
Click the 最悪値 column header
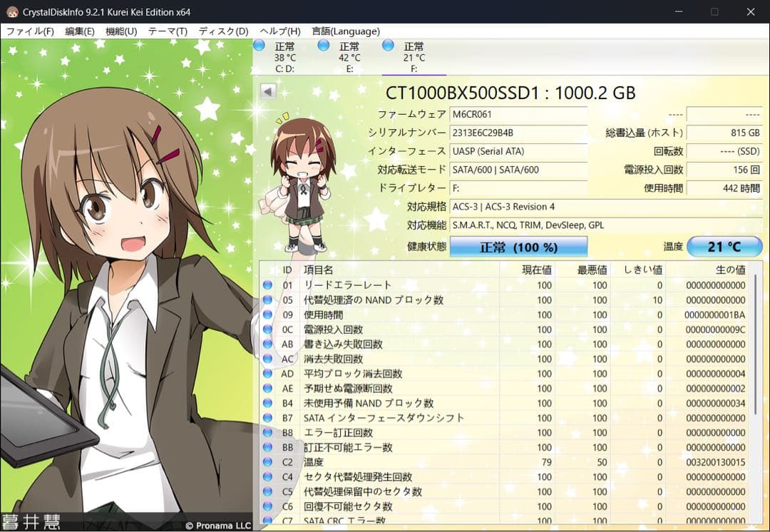582,270
